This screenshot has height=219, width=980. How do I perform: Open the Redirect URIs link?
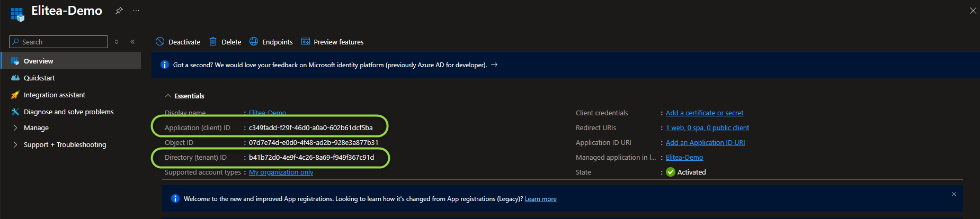[x=707, y=127]
